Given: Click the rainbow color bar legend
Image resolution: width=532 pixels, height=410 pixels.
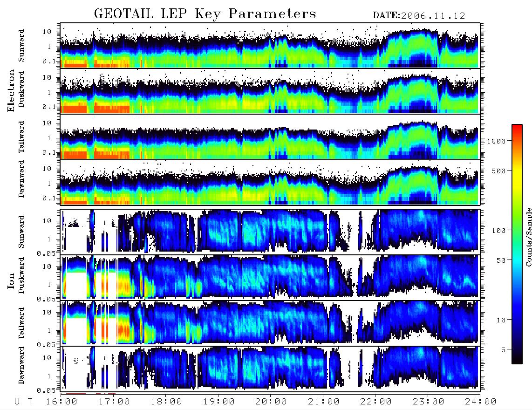Looking at the screenshot, I should 517,244.
